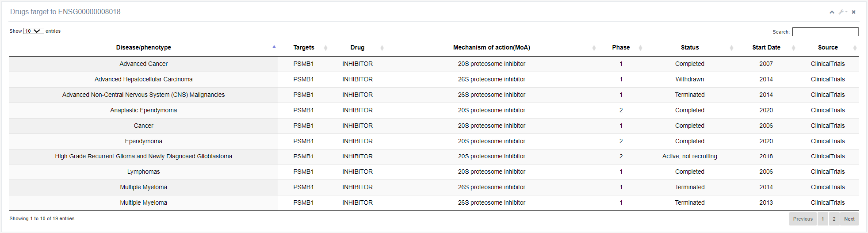
Task: Click the Previous page button
Action: pyautogui.click(x=803, y=219)
